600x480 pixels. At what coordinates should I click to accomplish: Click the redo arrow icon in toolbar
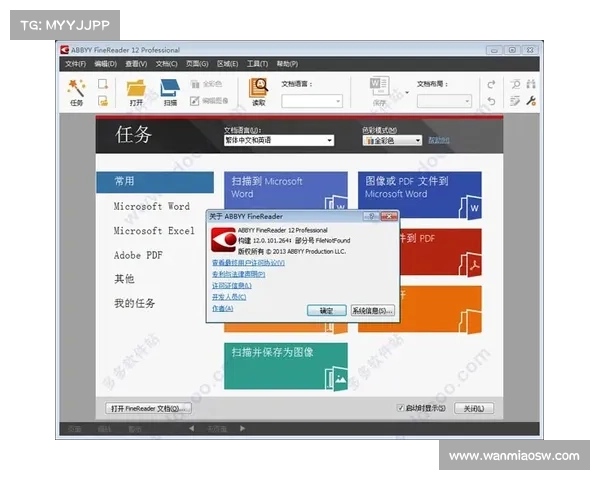(x=491, y=101)
